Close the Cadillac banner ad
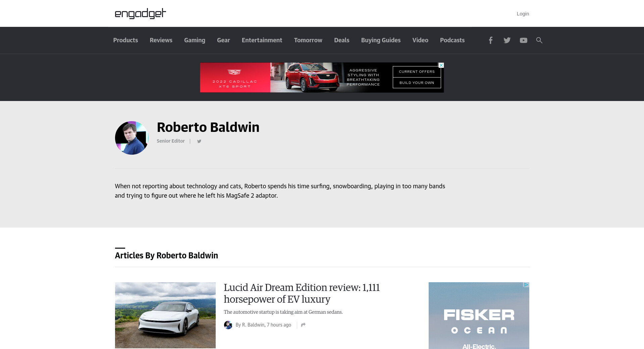Screen dimensions: 644x349 441,65
